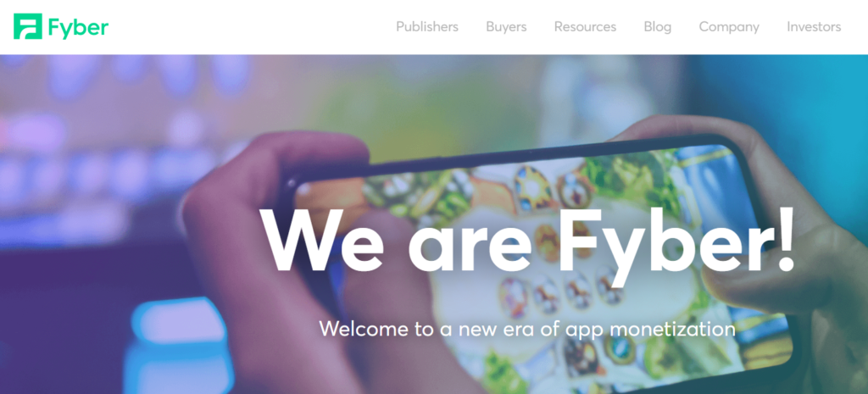Image resolution: width=868 pixels, height=394 pixels.
Task: Open the Investors section
Action: (x=814, y=26)
